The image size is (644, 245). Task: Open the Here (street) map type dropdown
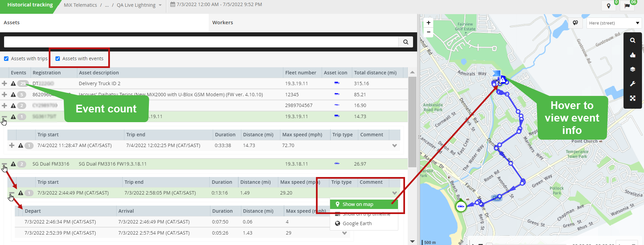(614, 23)
